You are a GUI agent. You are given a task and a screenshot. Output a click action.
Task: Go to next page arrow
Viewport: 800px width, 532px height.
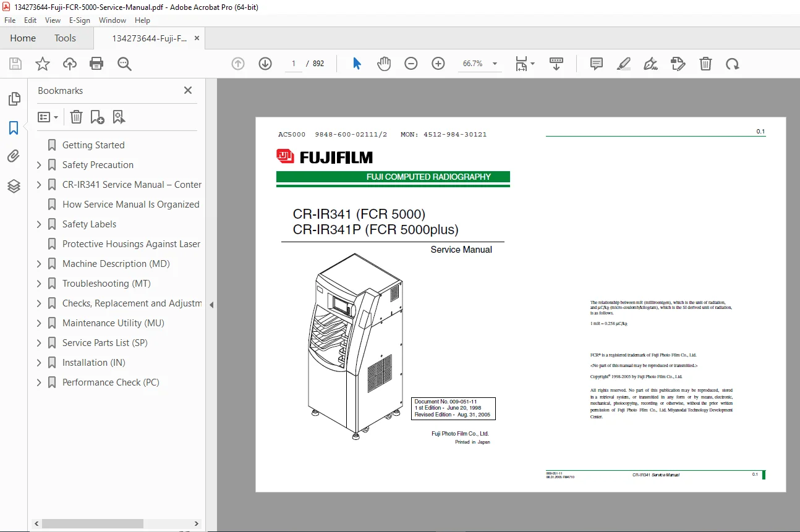(265, 64)
